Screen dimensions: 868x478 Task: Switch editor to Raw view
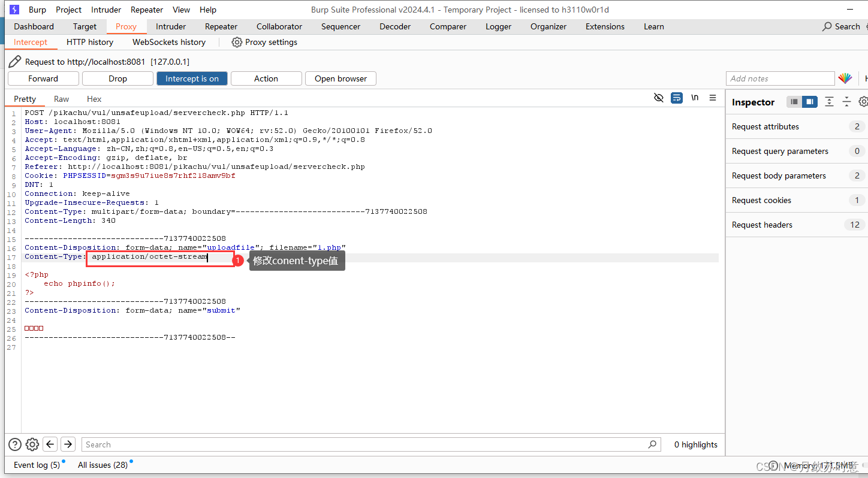pyautogui.click(x=61, y=99)
